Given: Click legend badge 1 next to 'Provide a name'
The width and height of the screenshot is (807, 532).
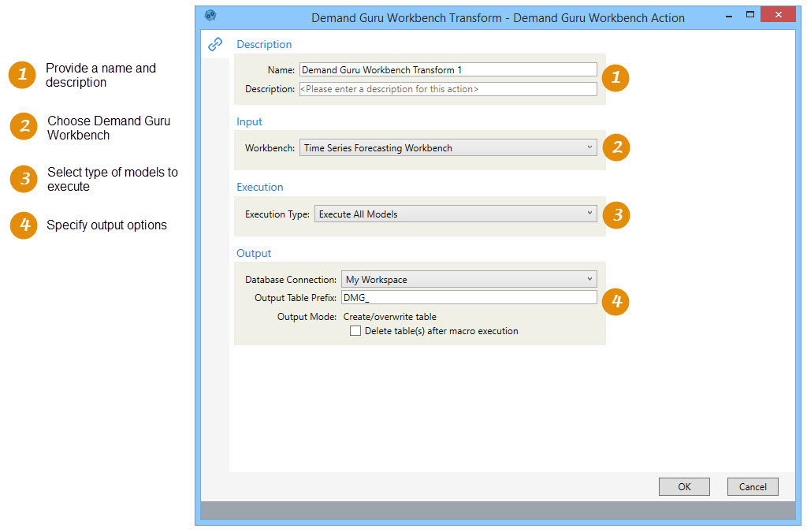Looking at the screenshot, I should (x=23, y=75).
